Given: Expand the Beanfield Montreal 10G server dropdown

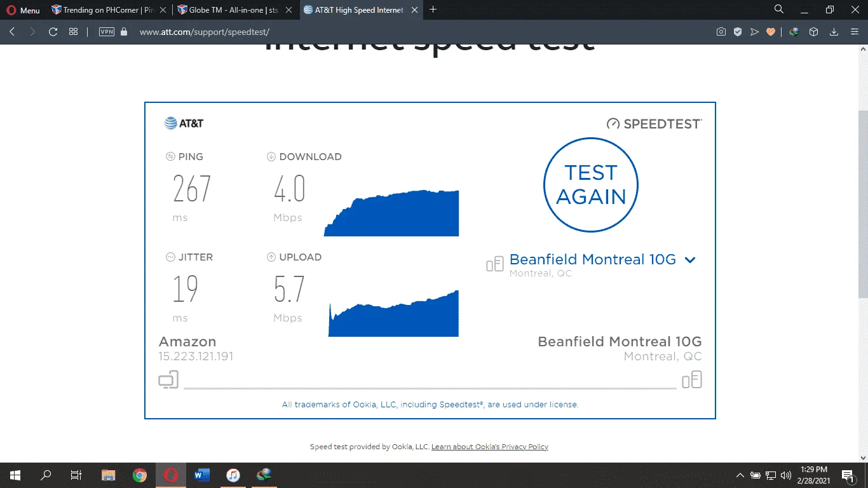Looking at the screenshot, I should point(690,260).
